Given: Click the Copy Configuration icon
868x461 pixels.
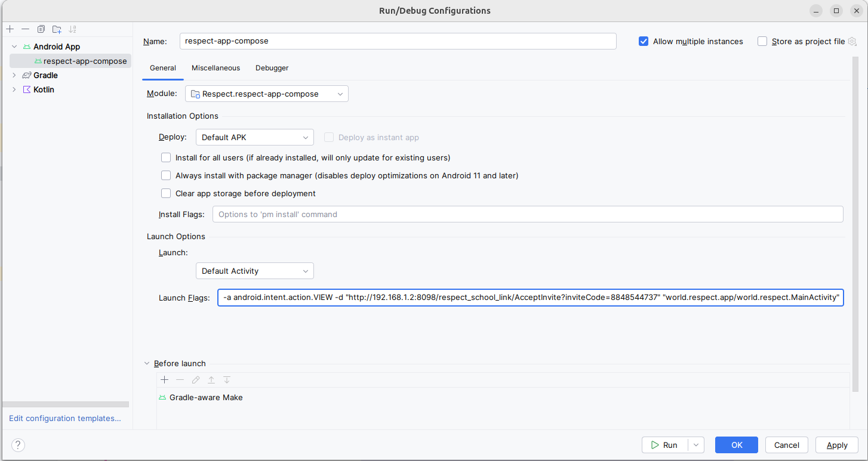Looking at the screenshot, I should [x=41, y=29].
